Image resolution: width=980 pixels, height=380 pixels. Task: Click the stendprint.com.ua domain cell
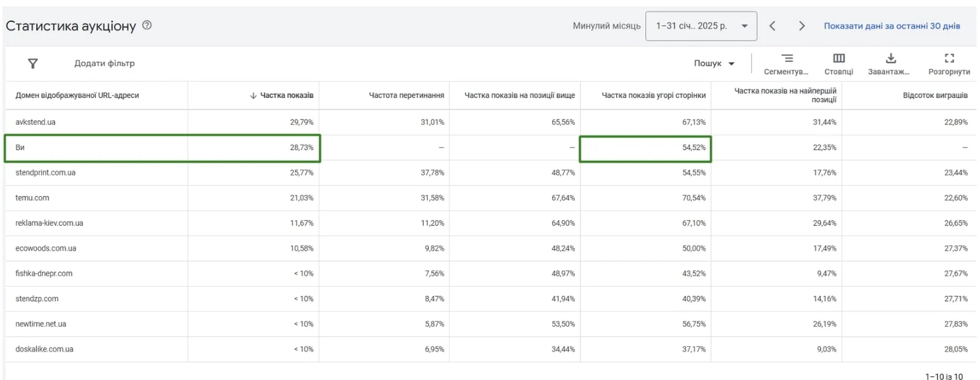click(x=45, y=172)
